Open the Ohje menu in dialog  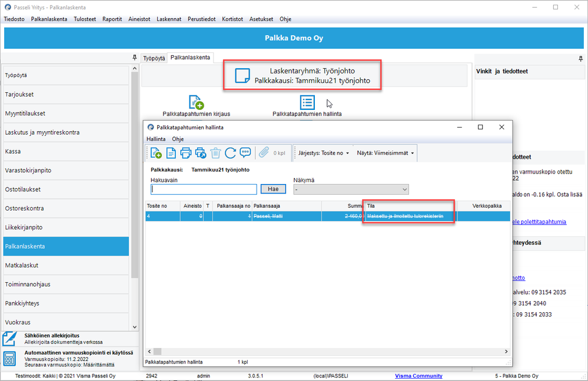[178, 139]
